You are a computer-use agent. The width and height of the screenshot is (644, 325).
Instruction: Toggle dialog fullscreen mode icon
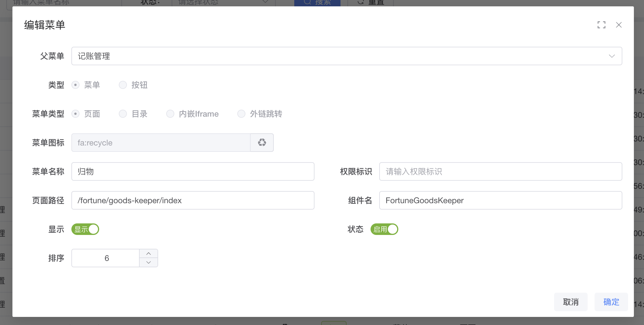601,25
